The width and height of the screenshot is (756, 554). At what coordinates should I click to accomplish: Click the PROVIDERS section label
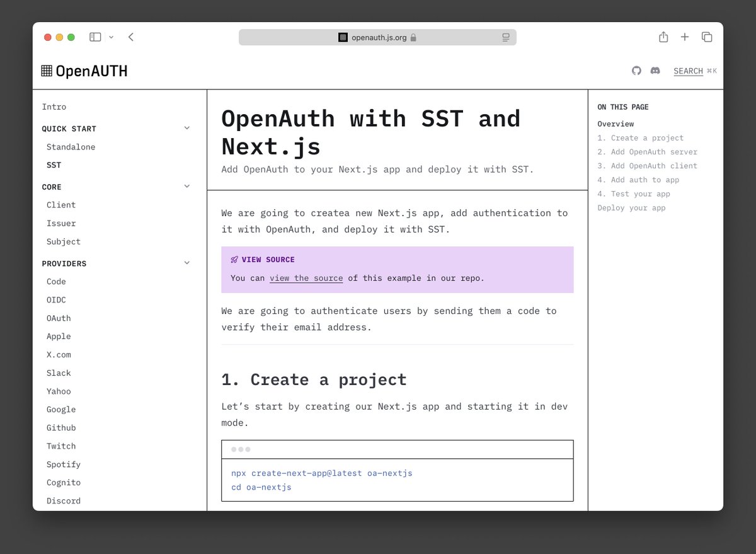(64, 263)
